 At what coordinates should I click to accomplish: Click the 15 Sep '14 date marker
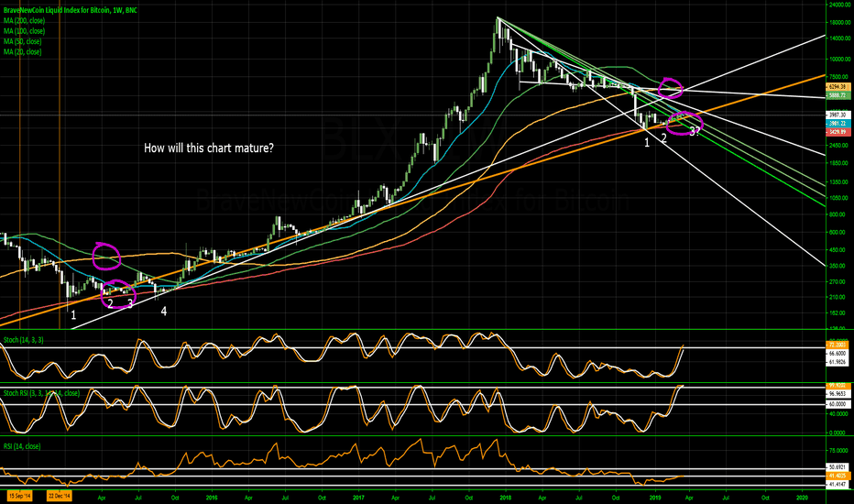[19, 497]
